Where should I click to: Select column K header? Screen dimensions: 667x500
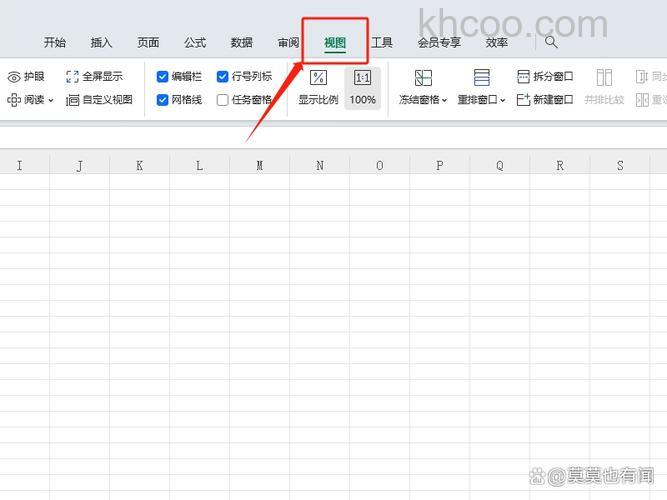[140, 165]
